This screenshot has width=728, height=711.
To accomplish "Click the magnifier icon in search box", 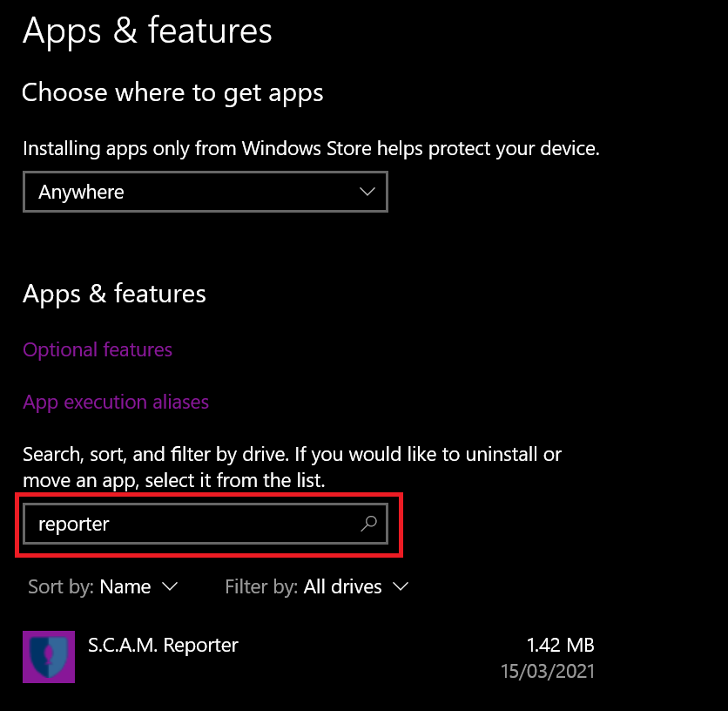I will tap(368, 524).
